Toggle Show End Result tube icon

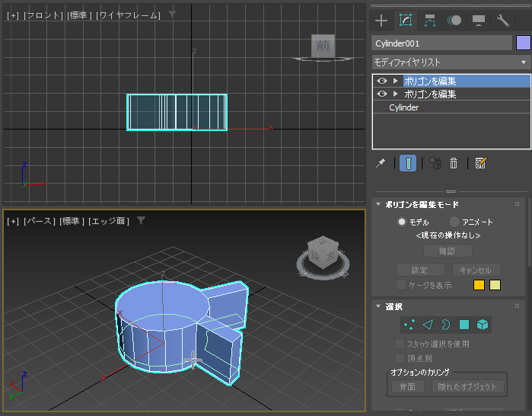[x=408, y=163]
